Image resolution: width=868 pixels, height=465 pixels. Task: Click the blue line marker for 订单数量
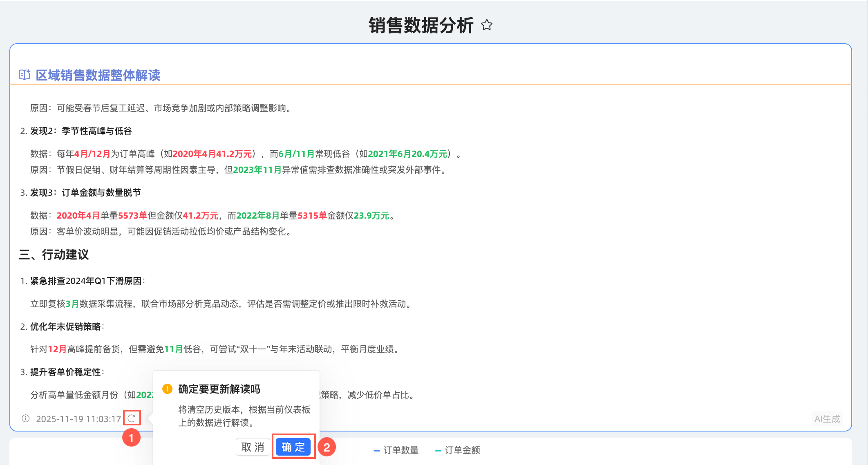[376, 450]
